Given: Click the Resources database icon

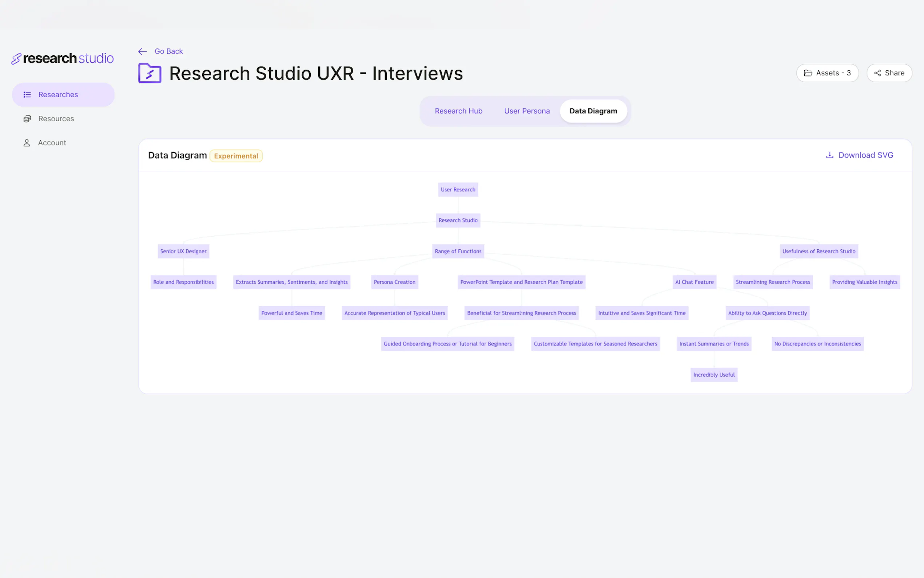Looking at the screenshot, I should click(x=27, y=119).
